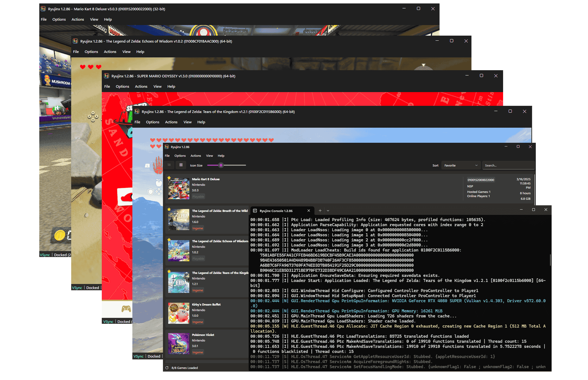Click the refresh games loaded icon
This screenshot has height=380, width=588.
(x=167, y=368)
